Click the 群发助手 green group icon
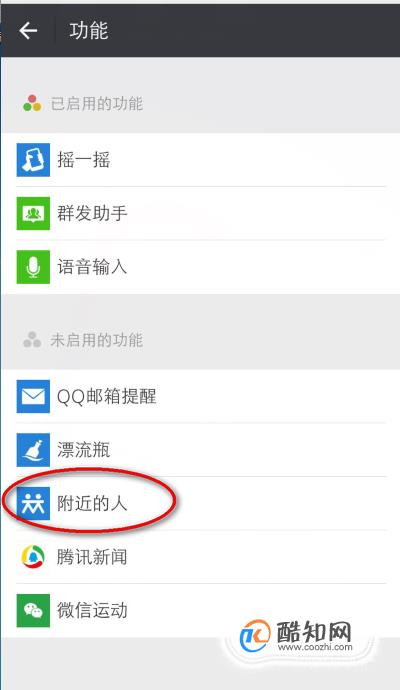 [x=33, y=213]
